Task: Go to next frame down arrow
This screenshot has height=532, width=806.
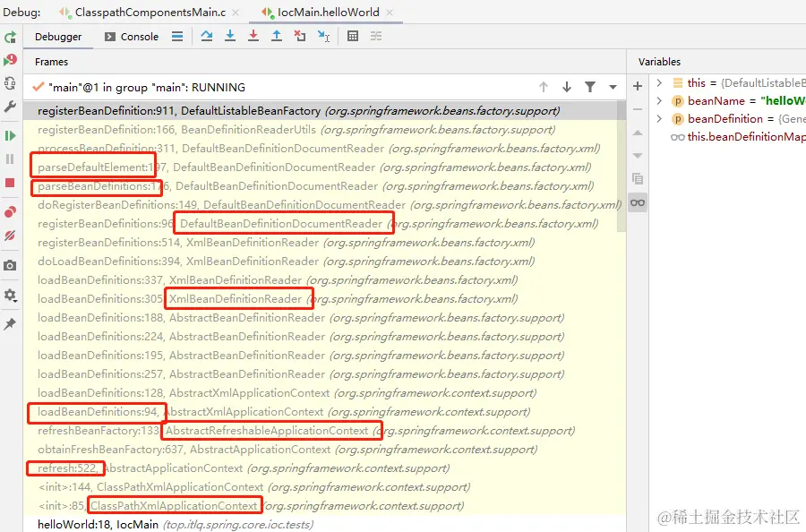Action: point(567,87)
